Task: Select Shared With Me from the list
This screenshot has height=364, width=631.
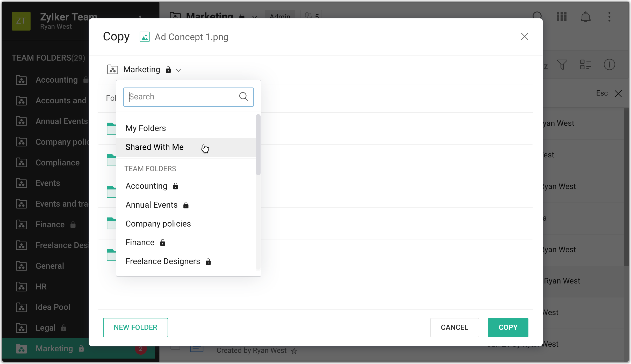Action: pyautogui.click(x=154, y=147)
